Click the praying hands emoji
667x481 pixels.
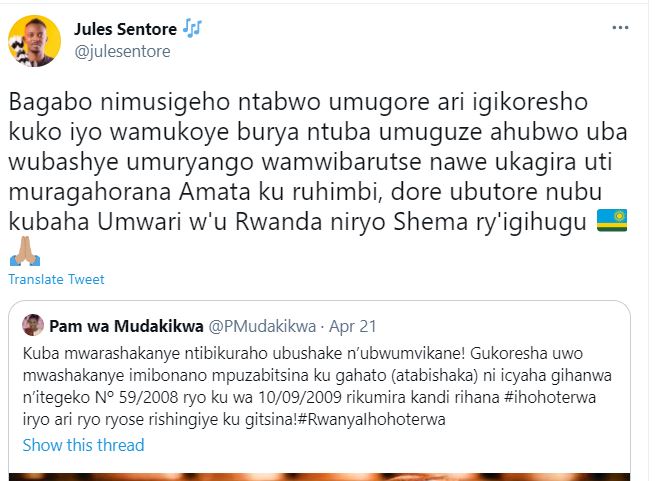[x=23, y=253]
